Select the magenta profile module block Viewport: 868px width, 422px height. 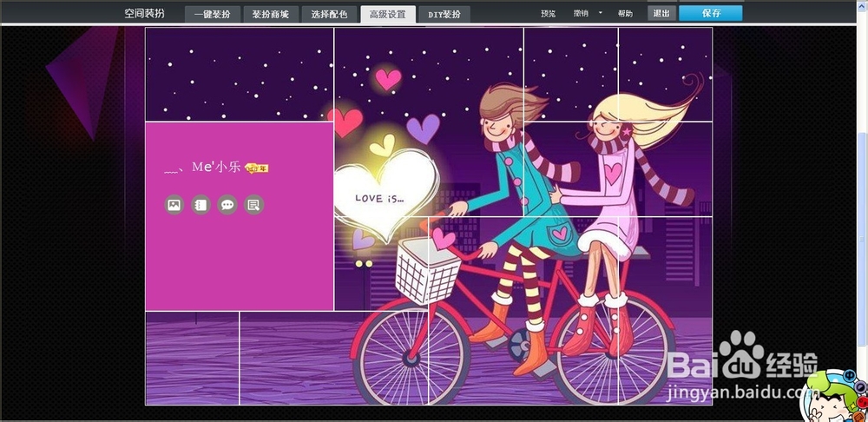[x=240, y=216]
